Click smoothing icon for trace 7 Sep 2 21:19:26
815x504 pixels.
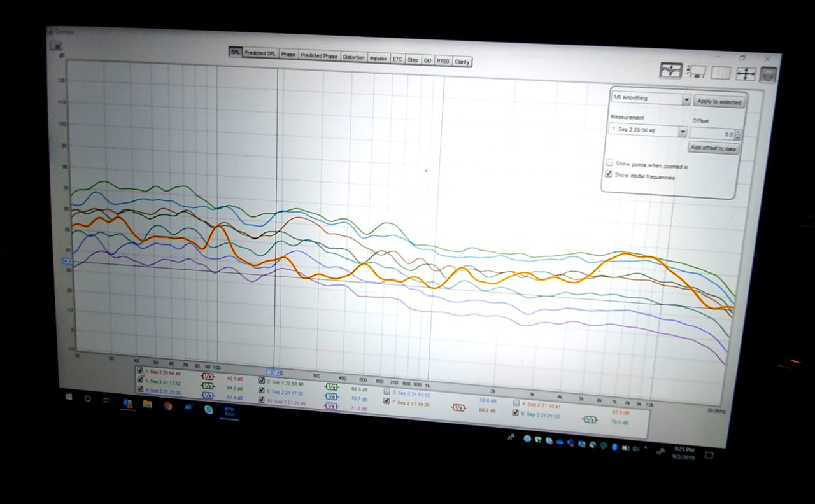(458, 407)
